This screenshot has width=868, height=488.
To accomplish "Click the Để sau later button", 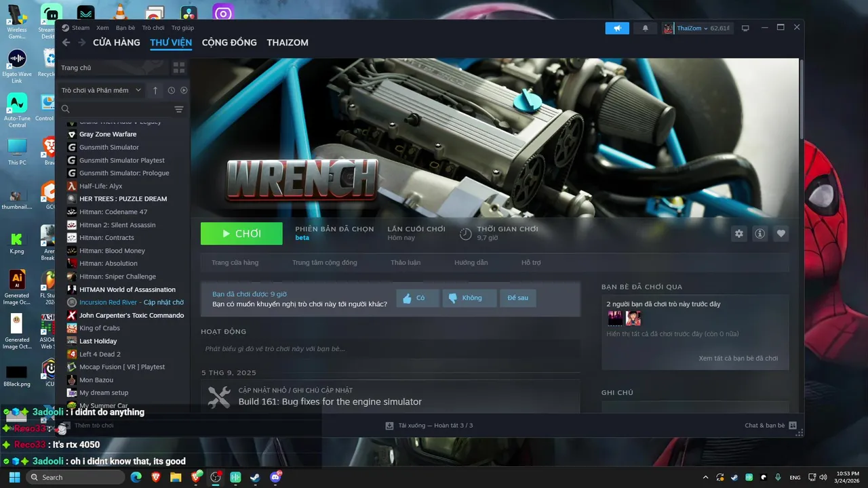I will (517, 298).
